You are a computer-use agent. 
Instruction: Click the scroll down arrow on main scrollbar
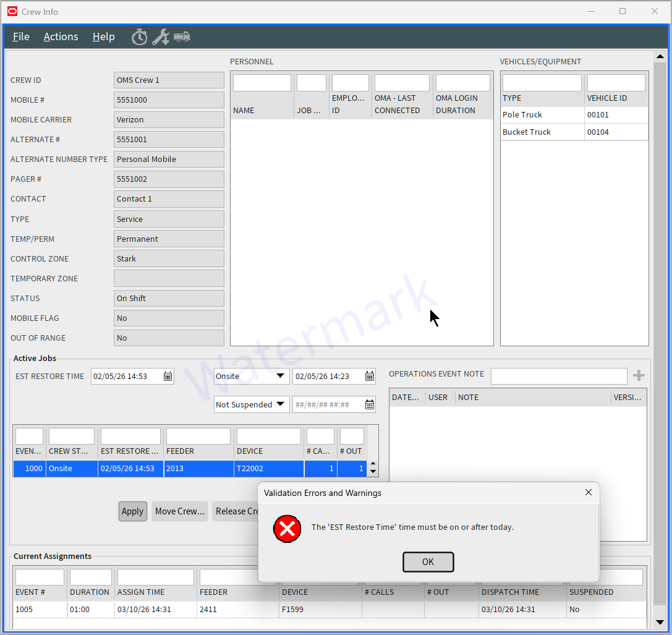tap(660, 621)
